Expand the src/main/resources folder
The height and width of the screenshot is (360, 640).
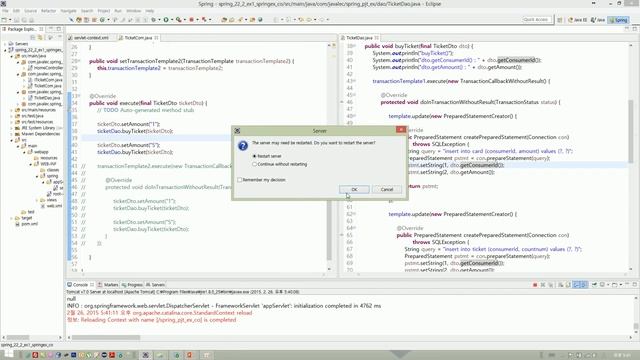pos(11,110)
